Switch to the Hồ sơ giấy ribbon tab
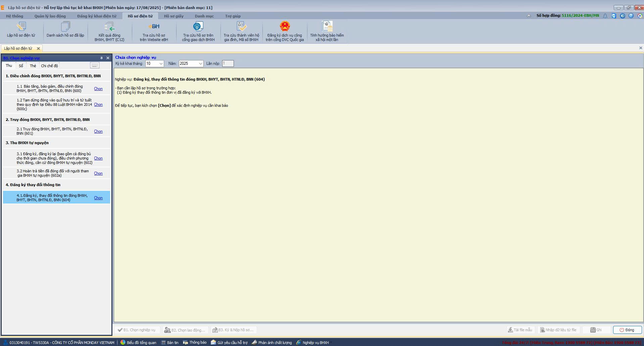The height and width of the screenshot is (346, 644). [174, 16]
